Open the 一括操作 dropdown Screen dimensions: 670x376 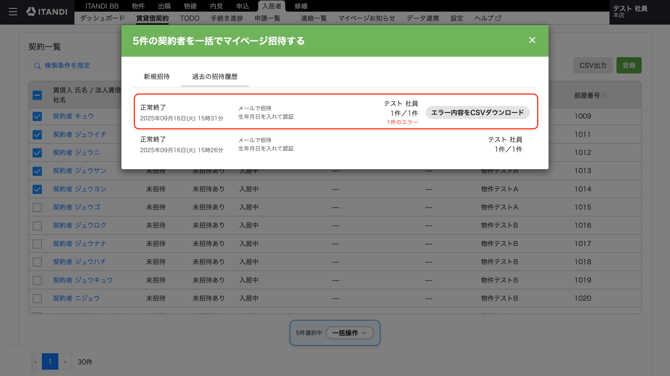point(350,333)
